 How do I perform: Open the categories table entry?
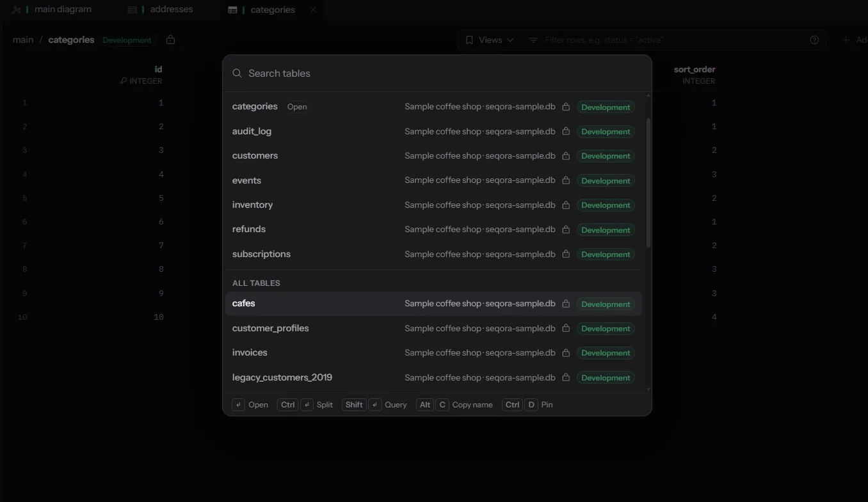point(433,107)
